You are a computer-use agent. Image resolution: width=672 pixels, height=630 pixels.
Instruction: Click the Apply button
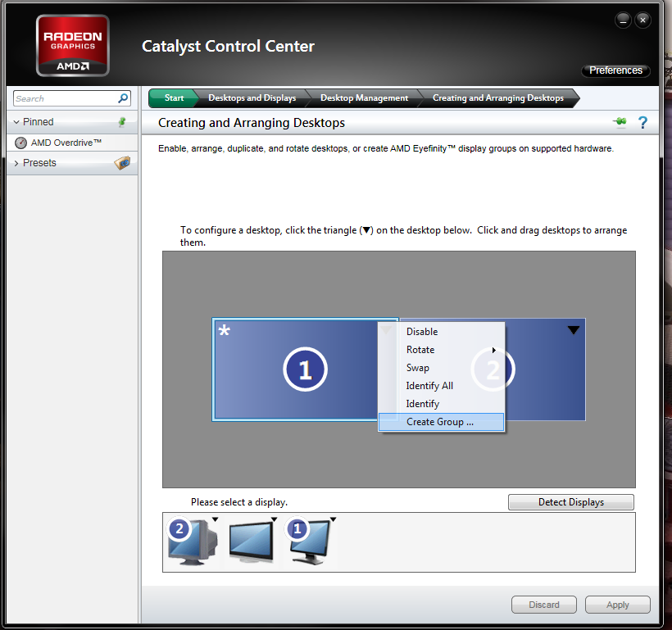coord(618,605)
